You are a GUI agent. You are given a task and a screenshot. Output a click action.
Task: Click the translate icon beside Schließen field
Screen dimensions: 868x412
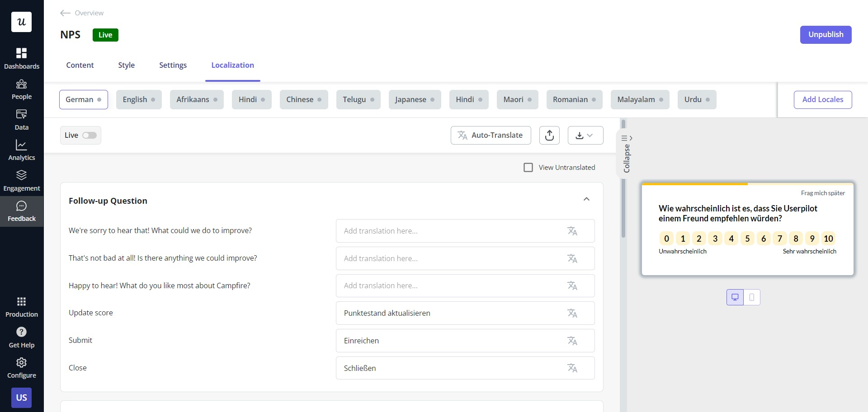point(572,368)
